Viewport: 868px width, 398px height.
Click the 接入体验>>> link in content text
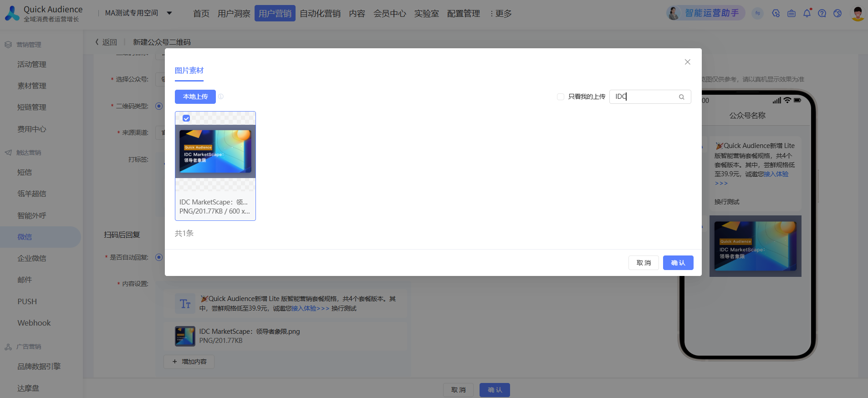[x=311, y=308]
